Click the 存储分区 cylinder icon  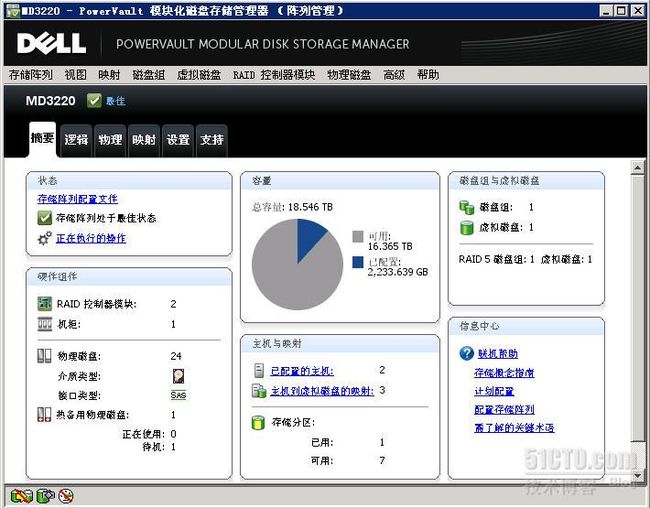point(258,422)
